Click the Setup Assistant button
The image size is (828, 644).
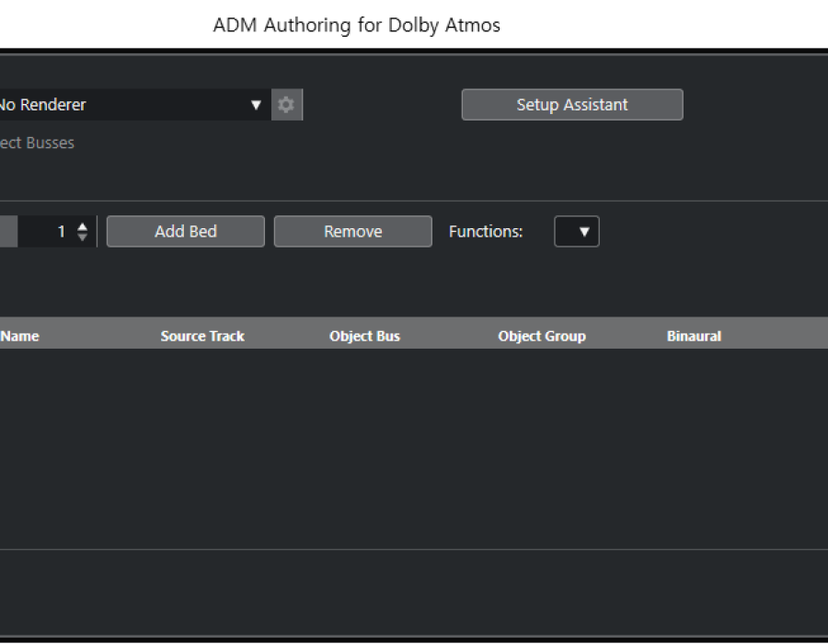pyautogui.click(x=572, y=105)
